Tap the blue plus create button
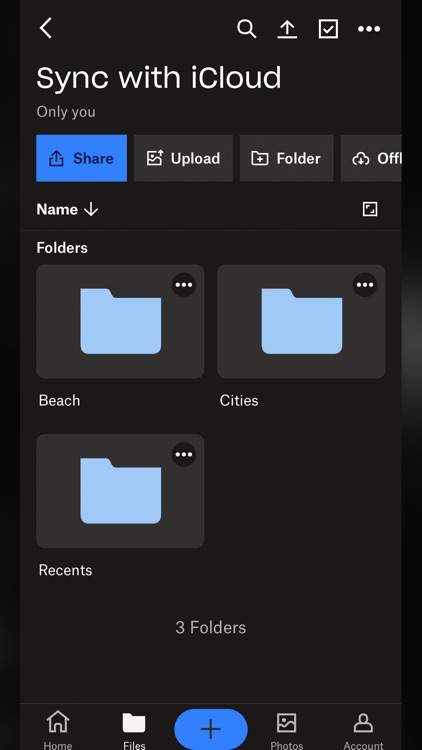The width and height of the screenshot is (422, 750). point(211,729)
